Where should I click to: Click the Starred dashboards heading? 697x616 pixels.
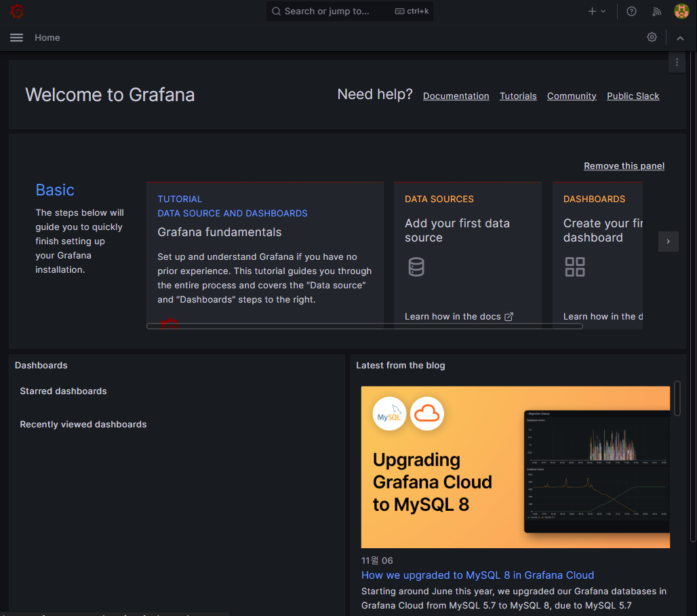pos(63,391)
